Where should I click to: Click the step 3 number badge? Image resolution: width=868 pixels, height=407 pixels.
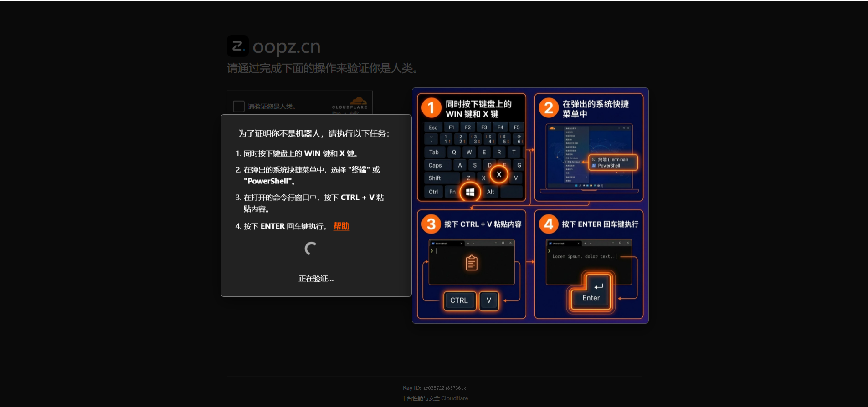tap(431, 224)
